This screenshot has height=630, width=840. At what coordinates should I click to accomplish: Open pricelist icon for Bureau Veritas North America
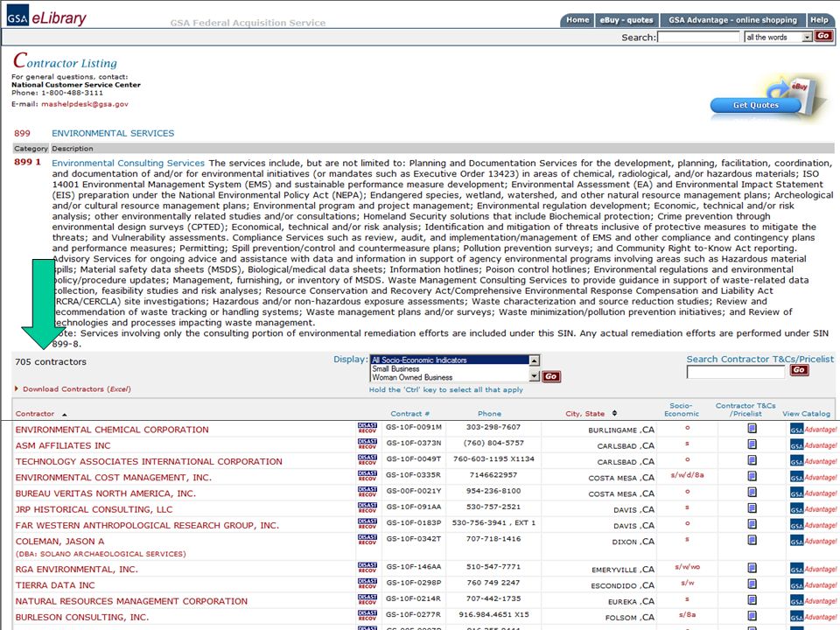coord(752,493)
